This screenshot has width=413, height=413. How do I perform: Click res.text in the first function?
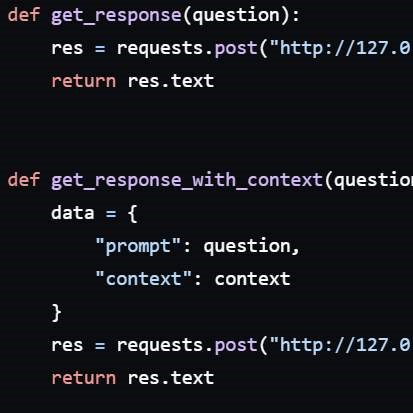tap(171, 81)
